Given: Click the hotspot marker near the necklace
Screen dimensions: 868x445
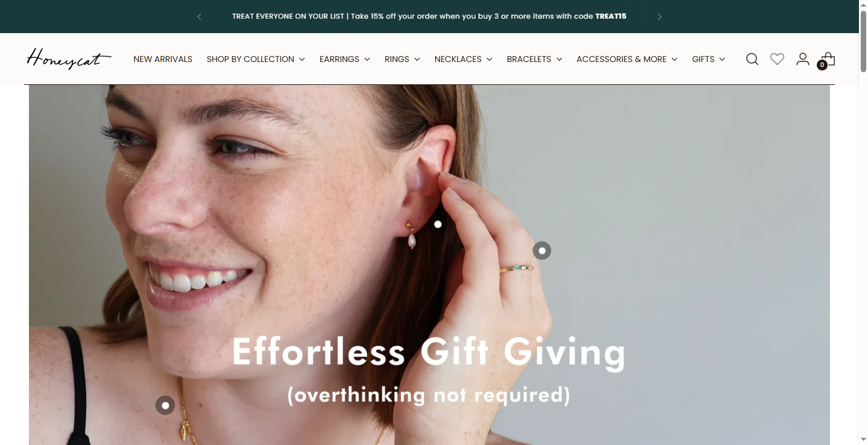Looking at the screenshot, I should pyautogui.click(x=165, y=405).
